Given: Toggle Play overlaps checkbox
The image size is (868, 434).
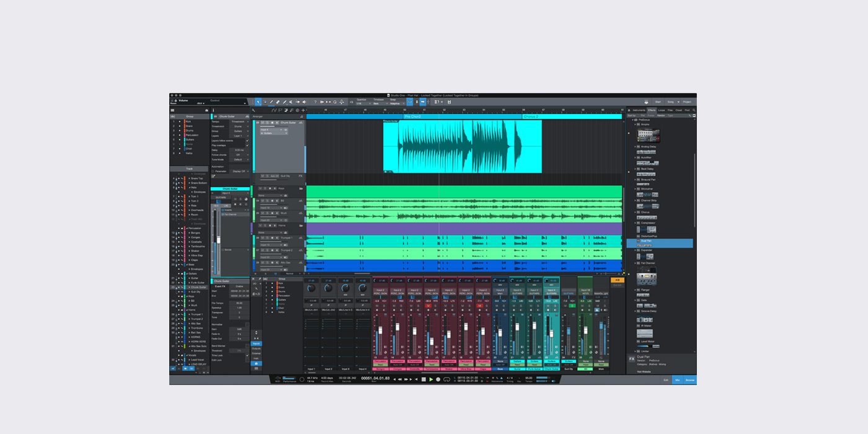Looking at the screenshot, I should [247, 146].
